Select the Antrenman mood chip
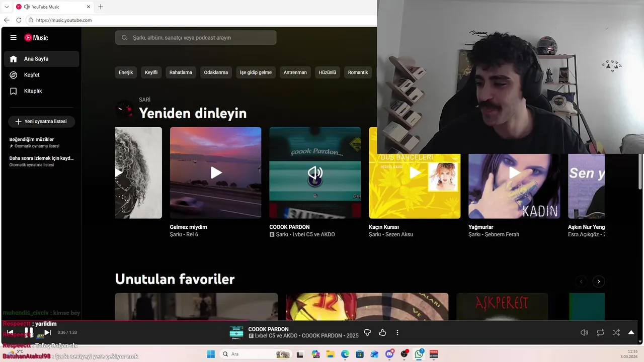Image resolution: width=644 pixels, height=362 pixels. pyautogui.click(x=295, y=72)
